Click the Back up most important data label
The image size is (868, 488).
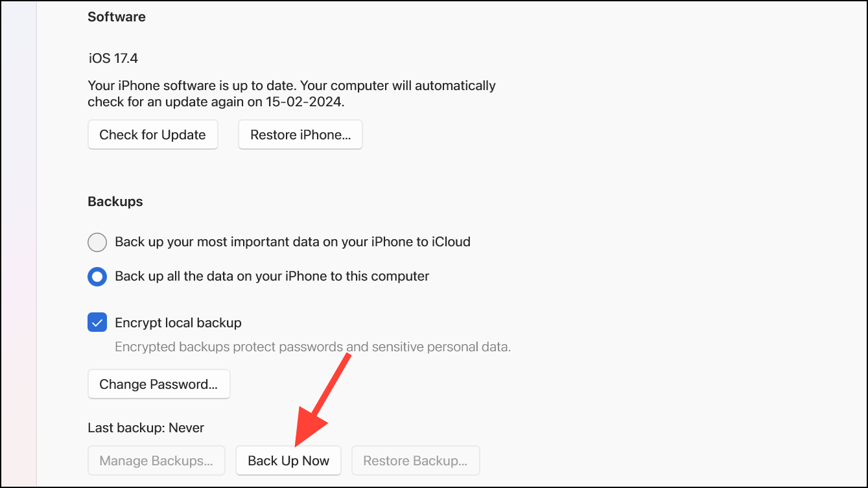292,242
